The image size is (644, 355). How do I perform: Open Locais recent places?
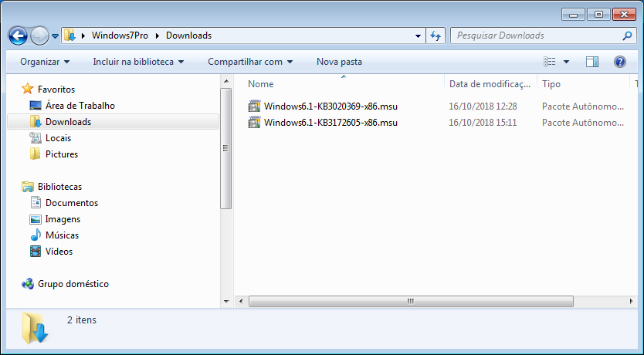point(50,138)
